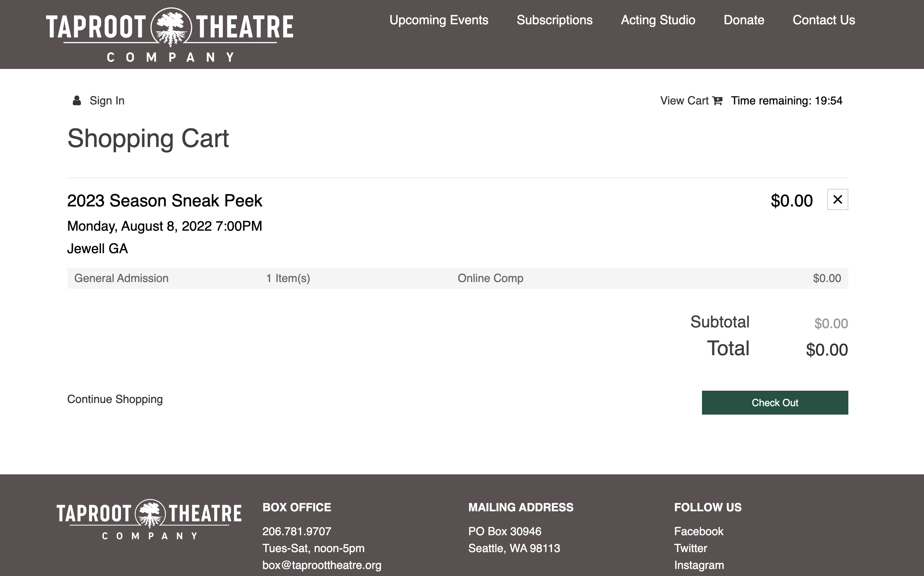Image resolution: width=924 pixels, height=576 pixels.
Task: Click the FOLLOW US footer heading
Action: pyautogui.click(x=708, y=507)
